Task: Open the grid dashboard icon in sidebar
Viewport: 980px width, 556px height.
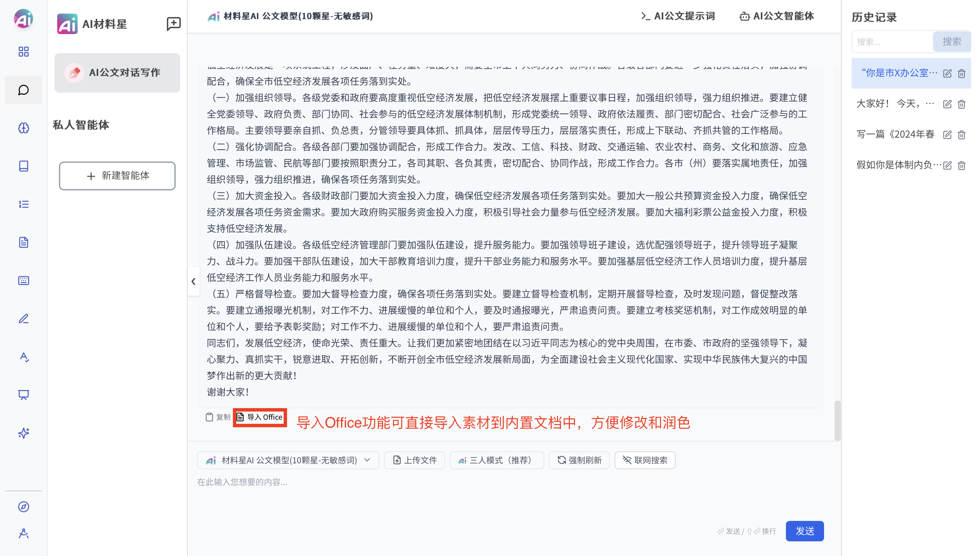Action: coord(23,51)
